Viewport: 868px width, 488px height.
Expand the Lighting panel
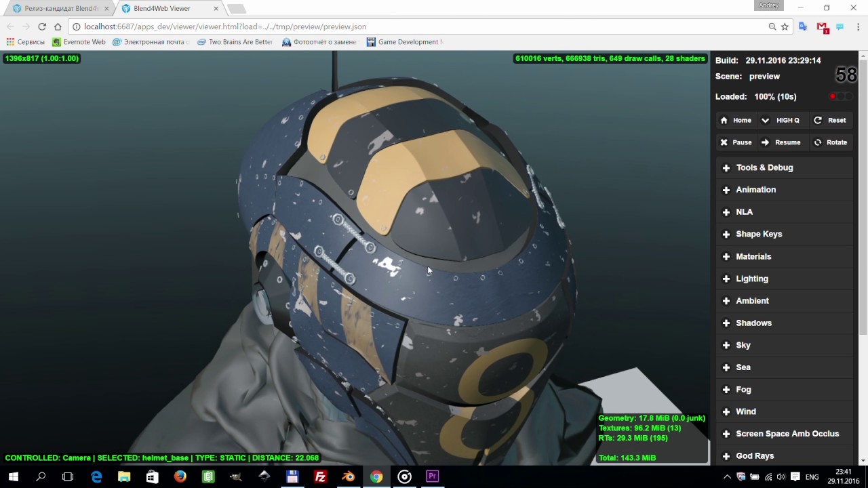(785, 279)
